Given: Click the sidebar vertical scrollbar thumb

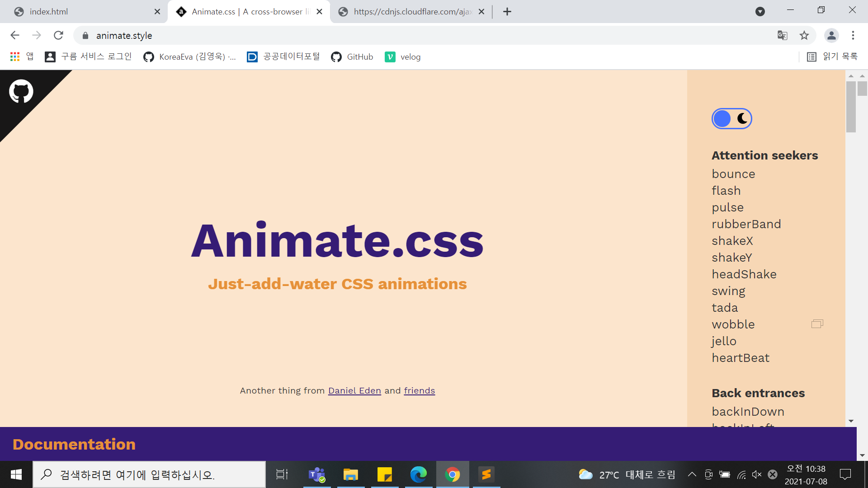Looking at the screenshot, I should (x=851, y=107).
